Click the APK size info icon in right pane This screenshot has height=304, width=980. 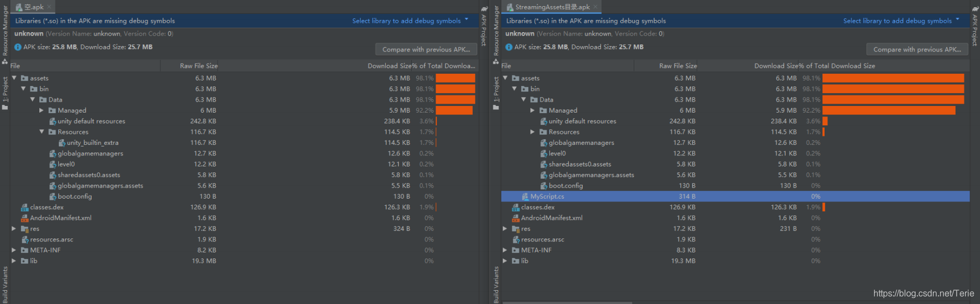tap(509, 47)
